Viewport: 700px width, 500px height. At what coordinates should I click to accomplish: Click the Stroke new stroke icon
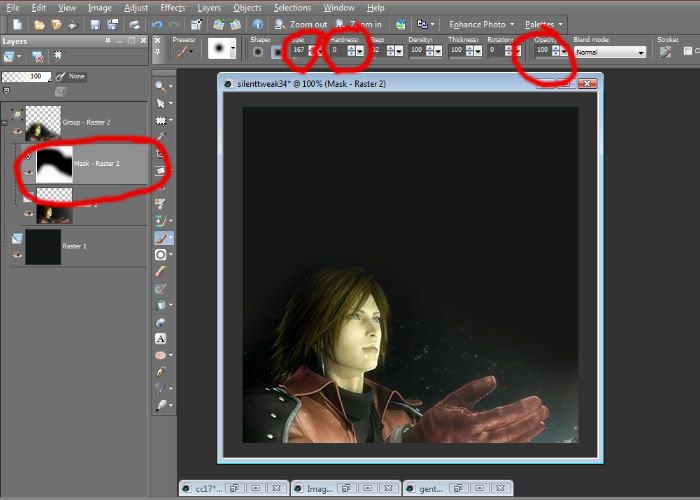pos(665,52)
